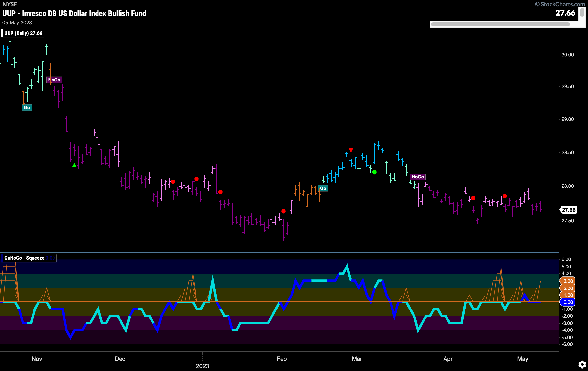Image resolution: width=588 pixels, height=371 pixels.
Task: Click the chart title UUP Invesco fund
Action: point(74,13)
